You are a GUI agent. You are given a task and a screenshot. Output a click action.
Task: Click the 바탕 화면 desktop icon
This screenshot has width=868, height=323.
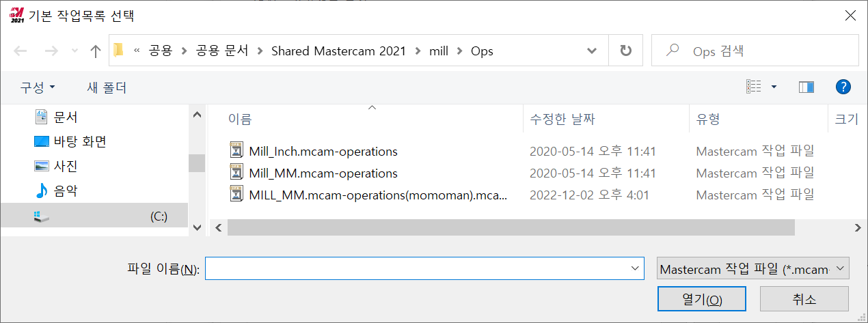[41, 141]
